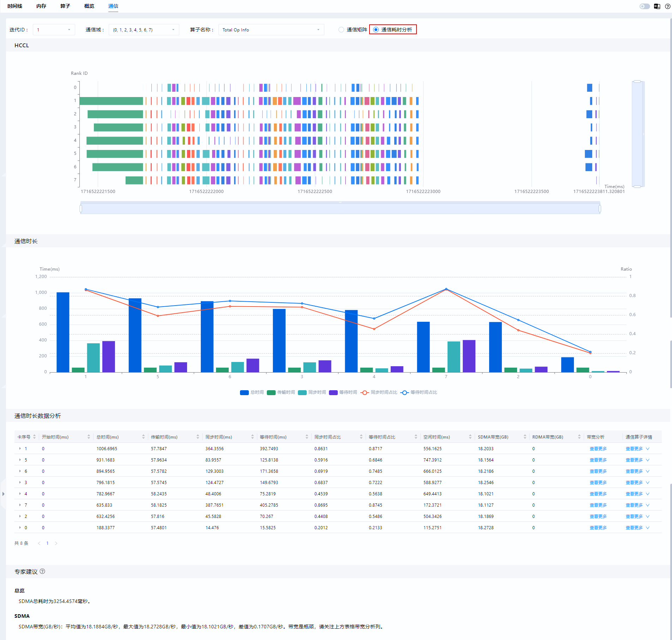Screen dimensions: 672x640
Task: Open the 迭代ID dropdown
Action: coord(54,30)
